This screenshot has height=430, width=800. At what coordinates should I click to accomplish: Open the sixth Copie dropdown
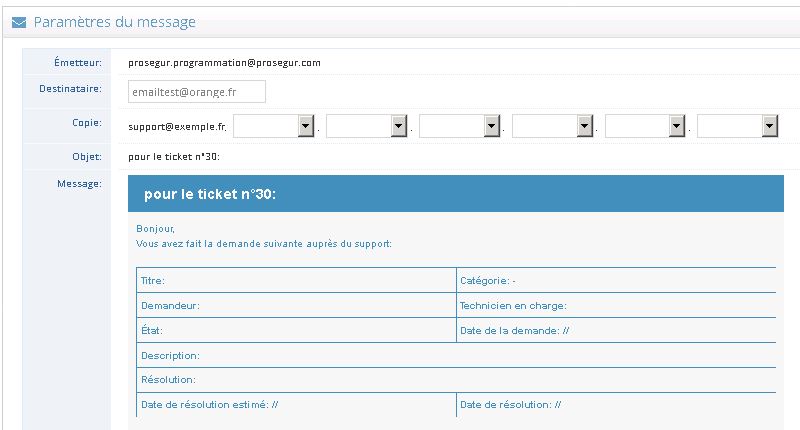click(x=737, y=126)
